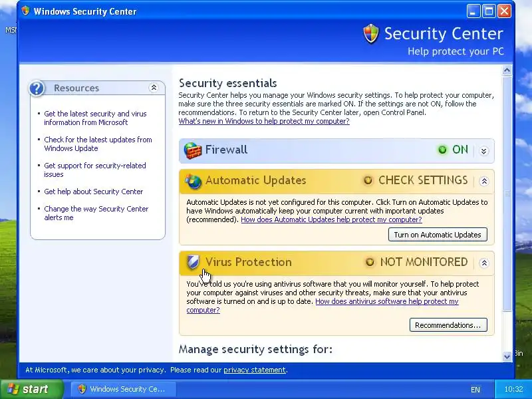Screen dimensions: 532x399
Task: Click the Firewall heading text
Action: point(226,150)
